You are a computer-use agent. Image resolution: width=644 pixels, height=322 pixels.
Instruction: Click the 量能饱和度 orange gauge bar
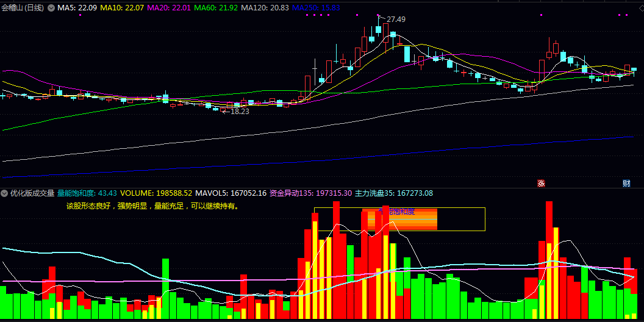coord(399,219)
